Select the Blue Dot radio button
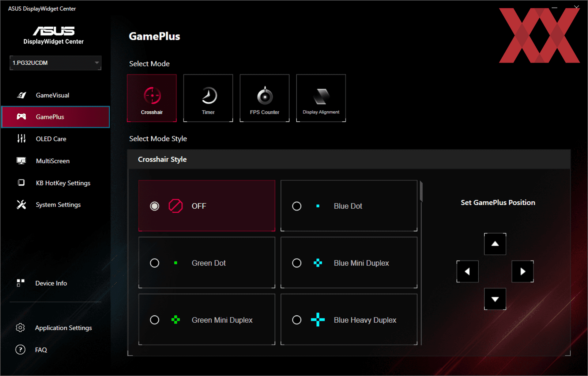The image size is (588, 376). coord(296,206)
